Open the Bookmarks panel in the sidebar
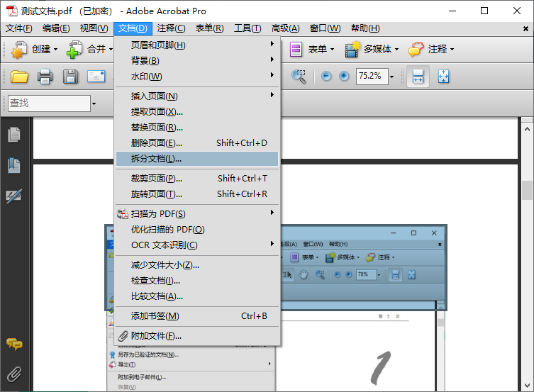This screenshot has width=534, height=392. pyautogui.click(x=14, y=165)
